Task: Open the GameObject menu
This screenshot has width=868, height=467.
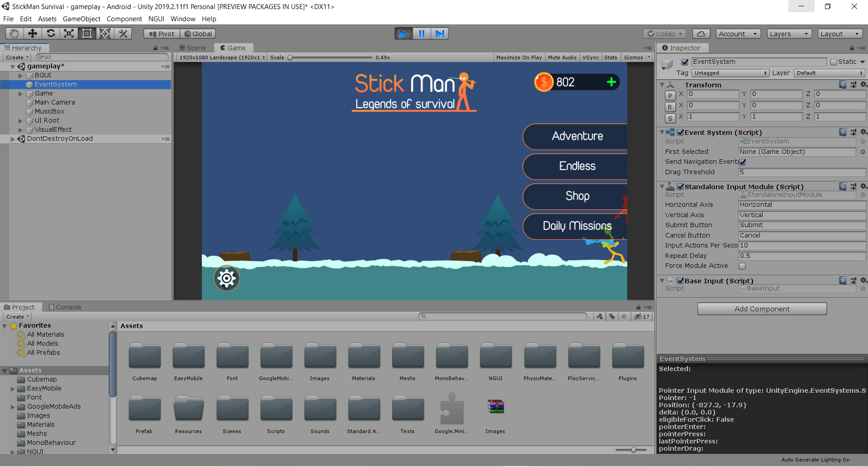Action: (x=81, y=19)
